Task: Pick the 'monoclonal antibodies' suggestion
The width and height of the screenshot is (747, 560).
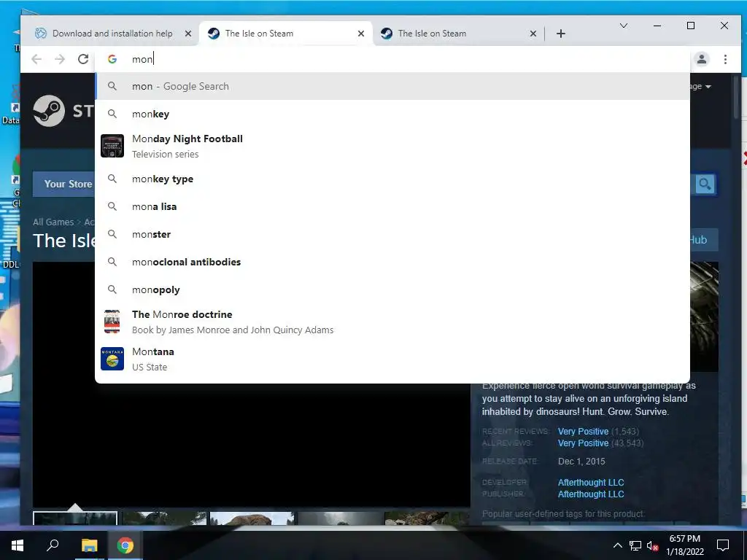Action: click(x=392, y=262)
